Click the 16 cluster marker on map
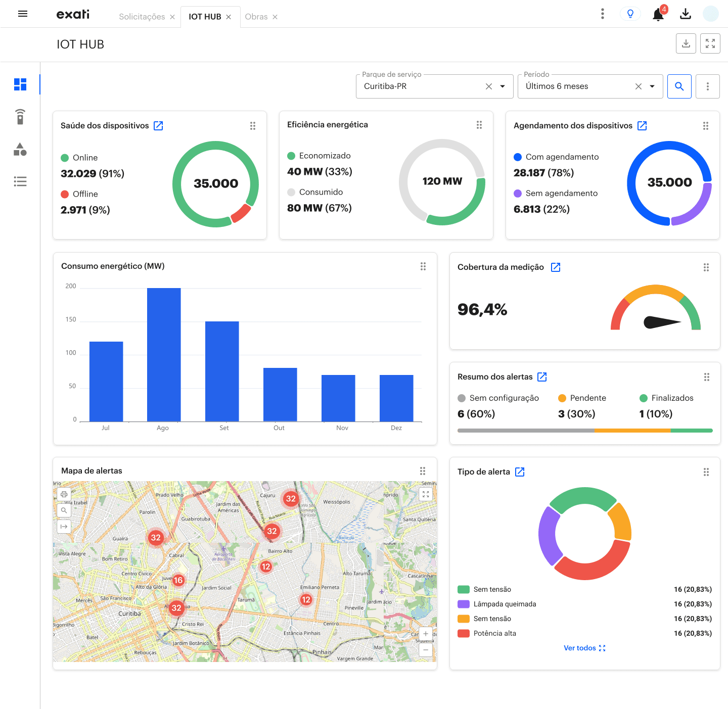The image size is (728, 709). (178, 580)
